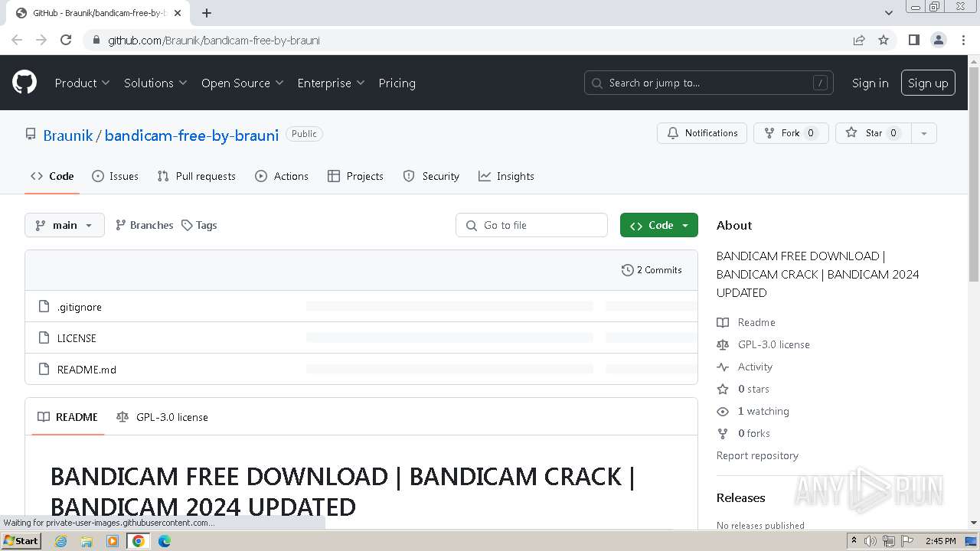
Task: Open the 2 Commits history link
Action: (x=652, y=270)
